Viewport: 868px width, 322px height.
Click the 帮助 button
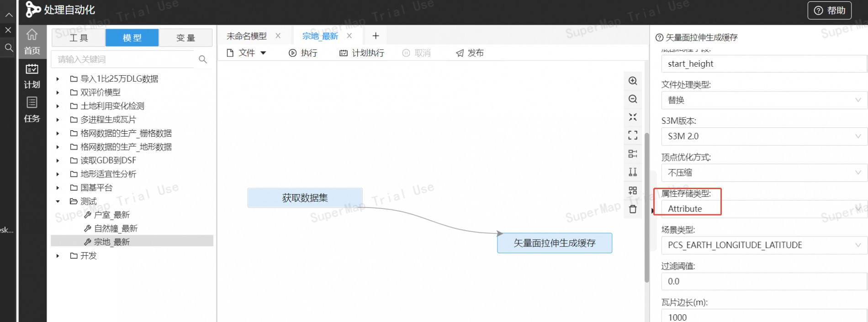point(830,11)
